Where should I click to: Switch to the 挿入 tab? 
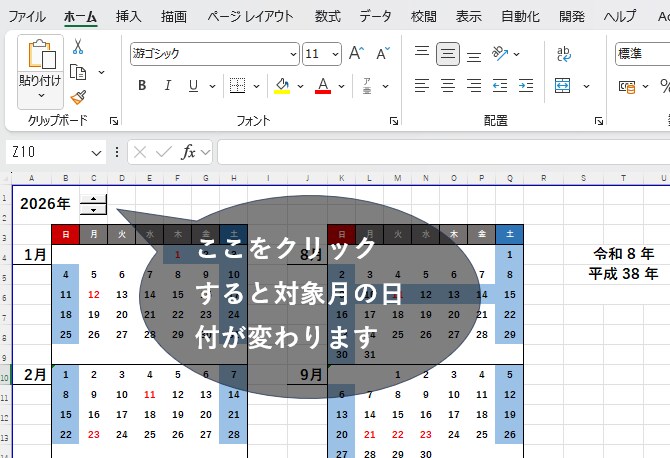(129, 17)
